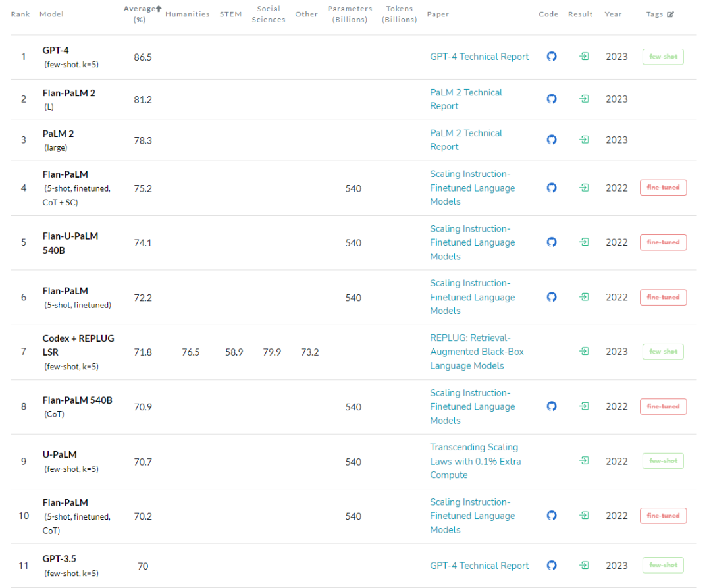Click the result icon in rank 4 row
This screenshot has width=711, height=588.
[584, 188]
